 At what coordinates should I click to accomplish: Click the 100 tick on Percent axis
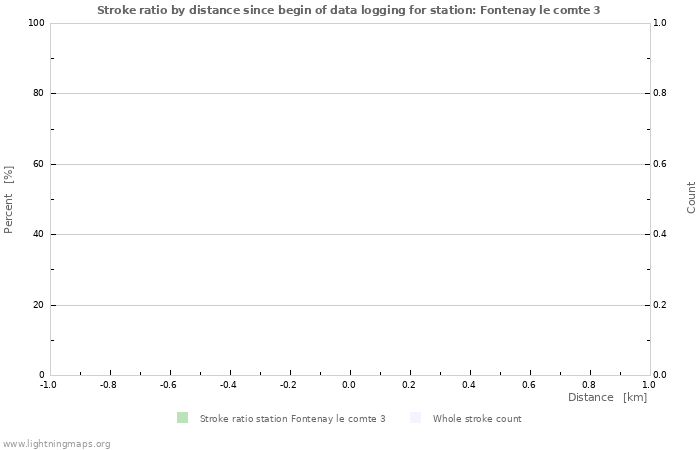pyautogui.click(x=36, y=23)
